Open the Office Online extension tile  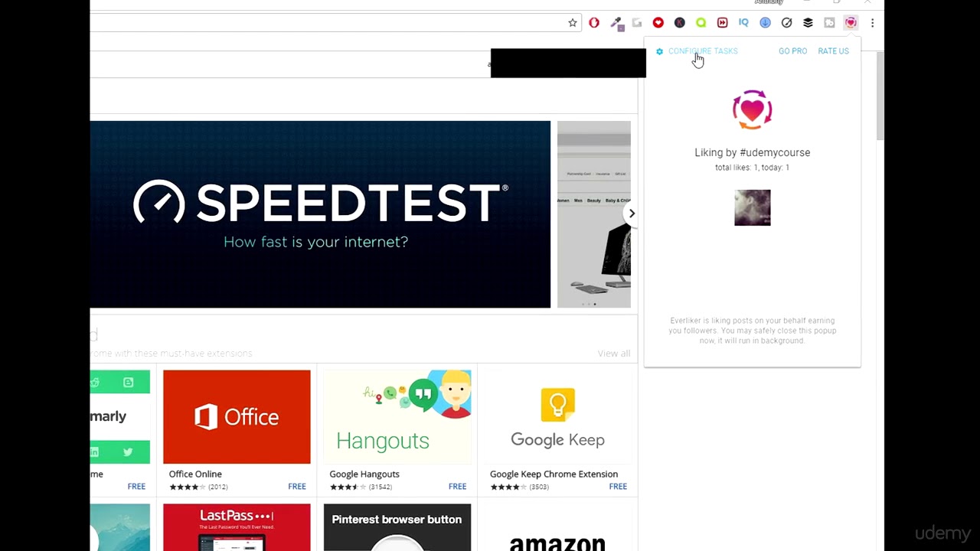(237, 431)
